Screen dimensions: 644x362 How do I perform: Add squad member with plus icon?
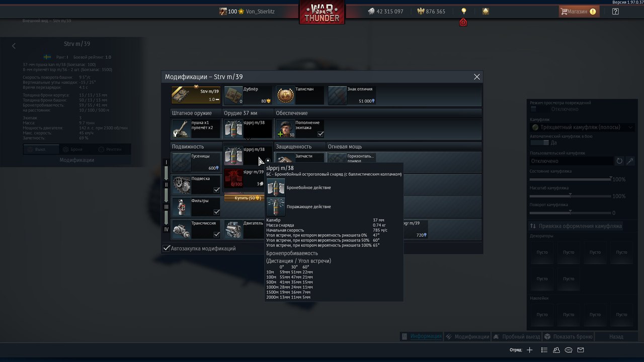point(529,350)
